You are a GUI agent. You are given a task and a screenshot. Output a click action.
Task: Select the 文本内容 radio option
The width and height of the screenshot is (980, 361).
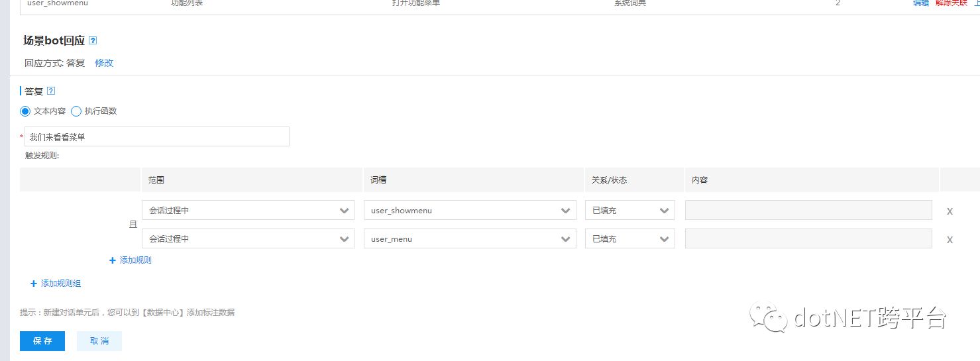coord(25,111)
